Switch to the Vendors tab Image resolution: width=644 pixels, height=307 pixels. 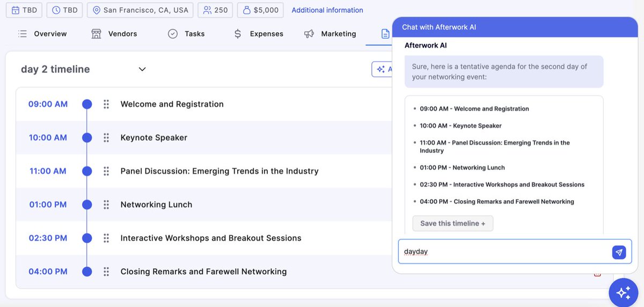pyautogui.click(x=114, y=34)
